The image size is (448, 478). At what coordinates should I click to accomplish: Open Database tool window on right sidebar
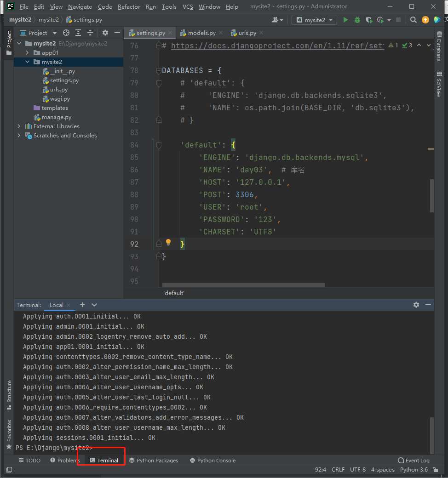pyautogui.click(x=439, y=46)
